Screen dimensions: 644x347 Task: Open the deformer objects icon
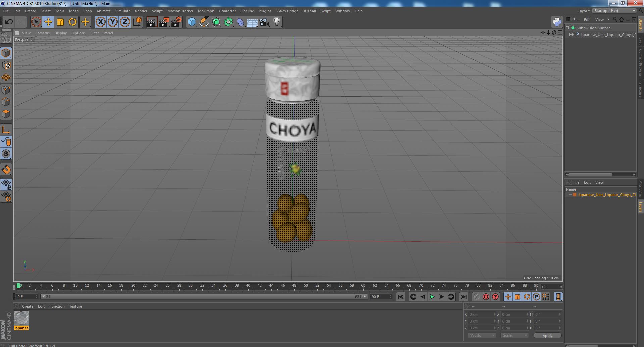tap(240, 22)
